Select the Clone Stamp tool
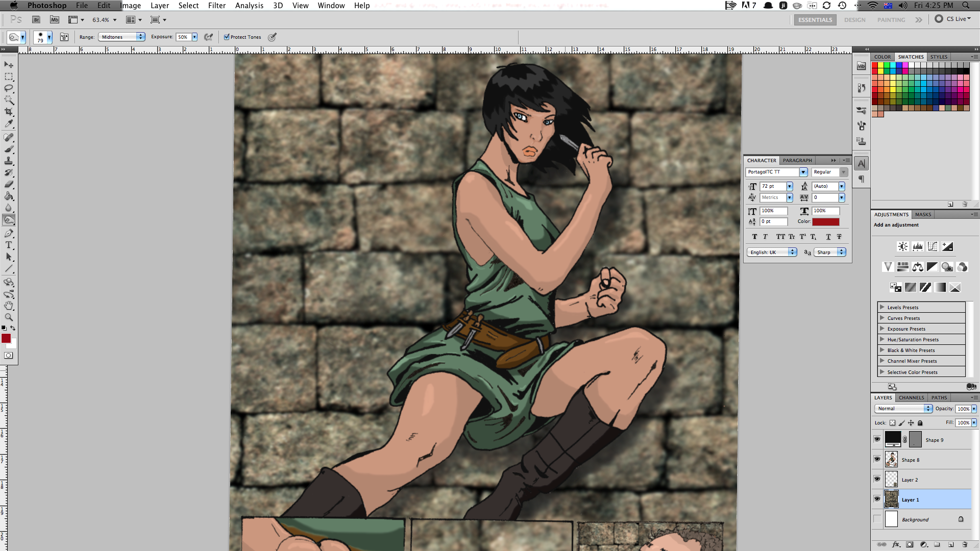Viewport: 980px width, 551px height. (x=9, y=161)
